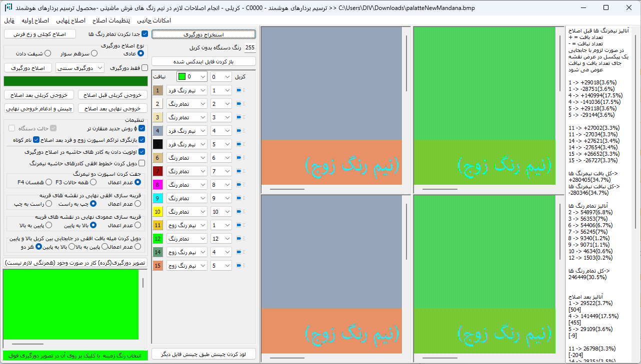Click the blue tag icon beside color swatch 2
641x364 pixels.
[x=238, y=104]
